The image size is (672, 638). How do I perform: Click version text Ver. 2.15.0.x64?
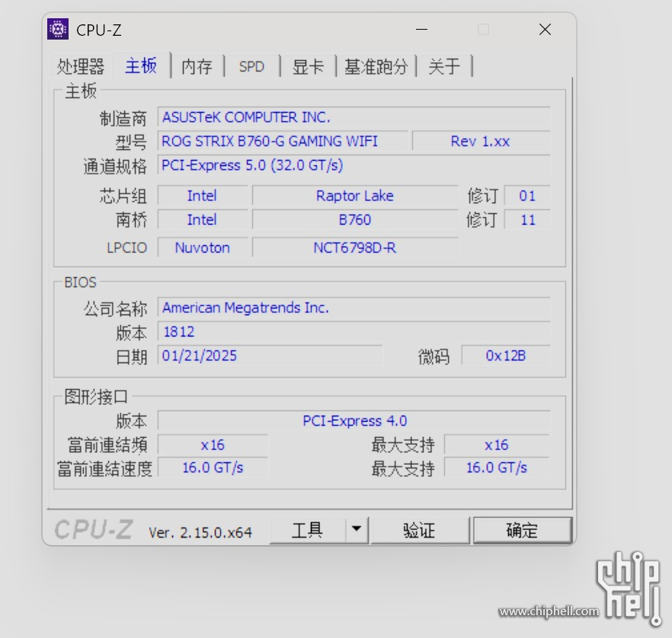click(200, 532)
